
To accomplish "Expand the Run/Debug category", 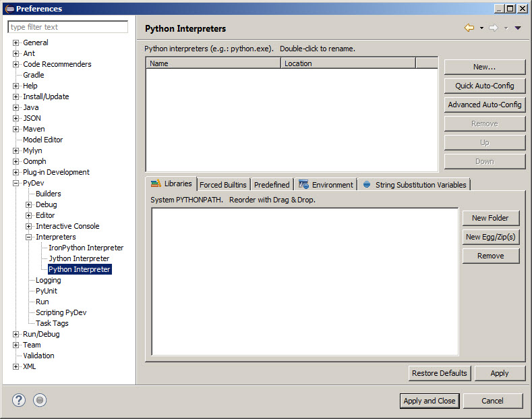I will coord(16,334).
